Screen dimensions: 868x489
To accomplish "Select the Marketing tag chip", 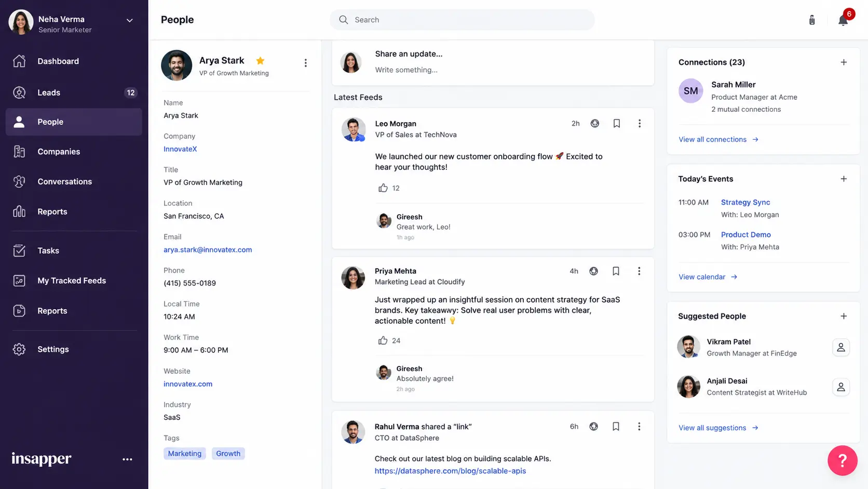I will click(x=185, y=454).
